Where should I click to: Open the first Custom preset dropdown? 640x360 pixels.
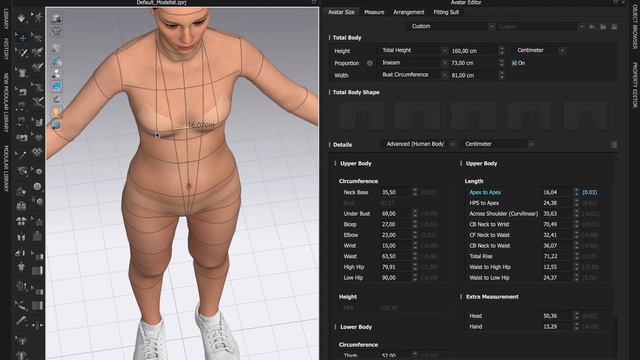point(451,27)
